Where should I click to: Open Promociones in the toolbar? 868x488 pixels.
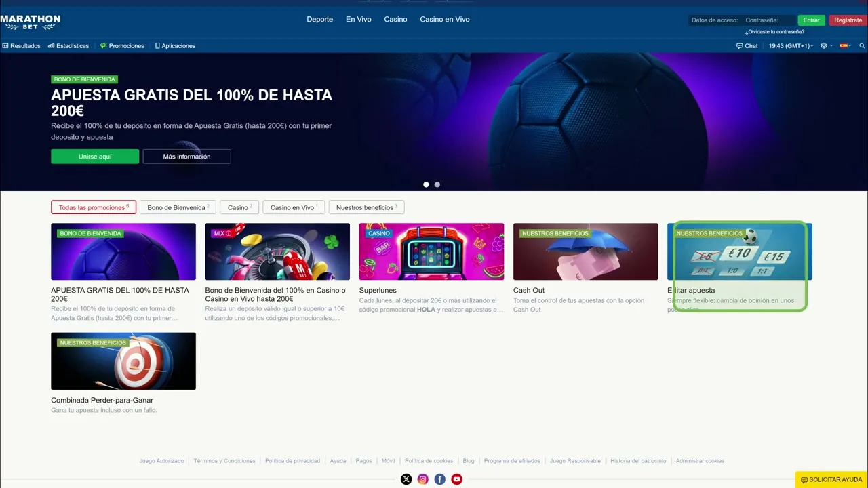click(x=122, y=46)
